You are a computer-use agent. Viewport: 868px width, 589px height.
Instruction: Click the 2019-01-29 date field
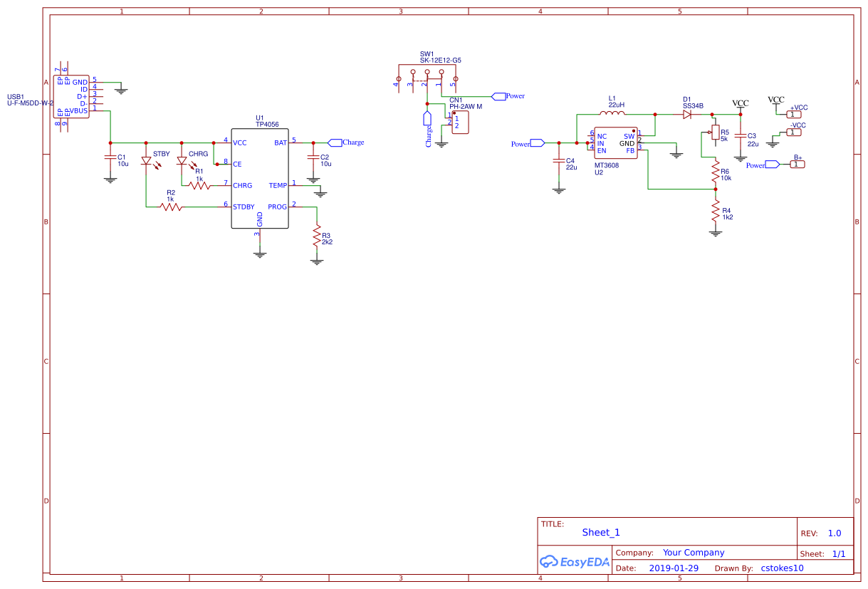click(673, 568)
